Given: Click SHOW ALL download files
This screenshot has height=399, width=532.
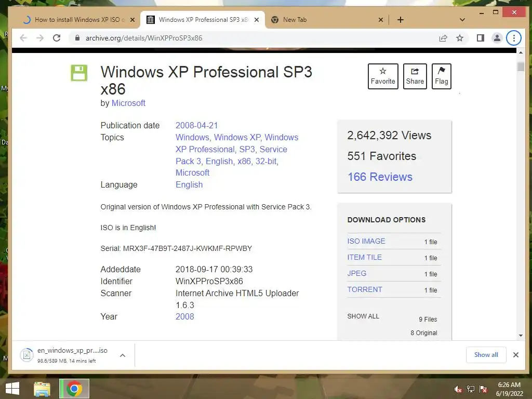Looking at the screenshot, I should [x=363, y=316].
